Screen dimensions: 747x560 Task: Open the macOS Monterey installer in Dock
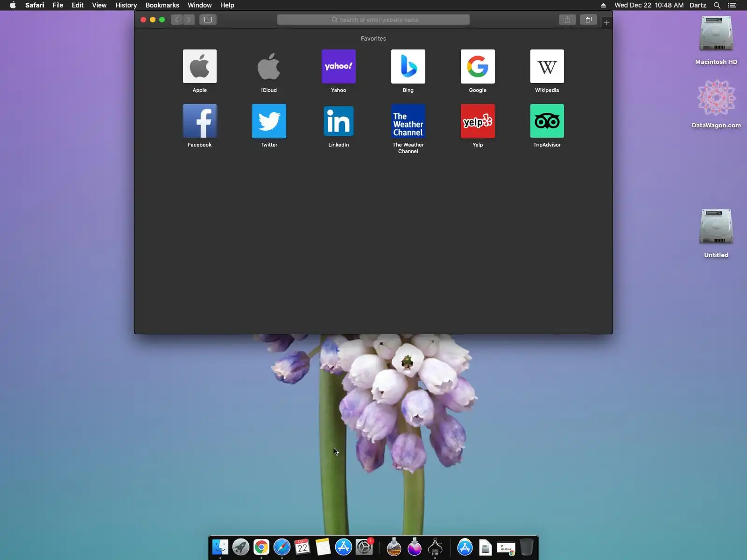(415, 547)
